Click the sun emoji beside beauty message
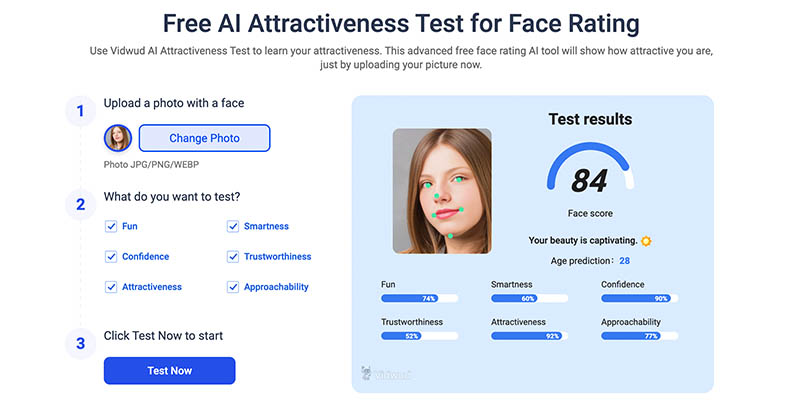 pyautogui.click(x=646, y=241)
